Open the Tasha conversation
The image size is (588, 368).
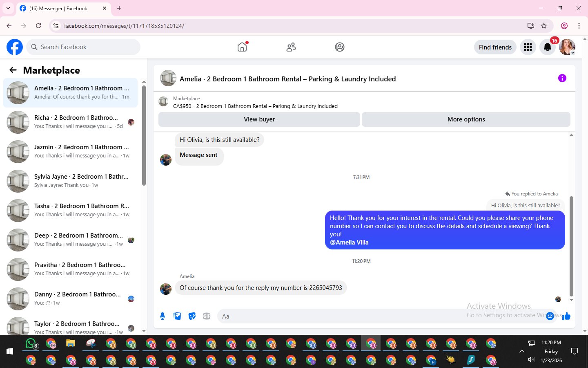70,211
